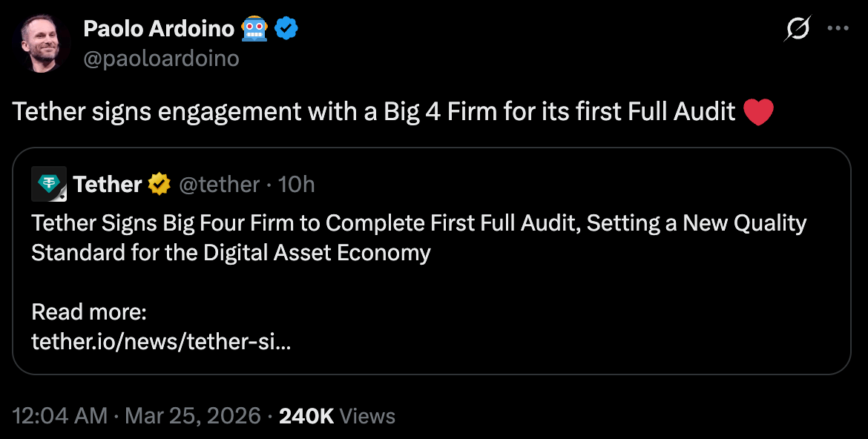
Task: Click Paolo Ardoino's profile avatar
Action: tap(42, 43)
